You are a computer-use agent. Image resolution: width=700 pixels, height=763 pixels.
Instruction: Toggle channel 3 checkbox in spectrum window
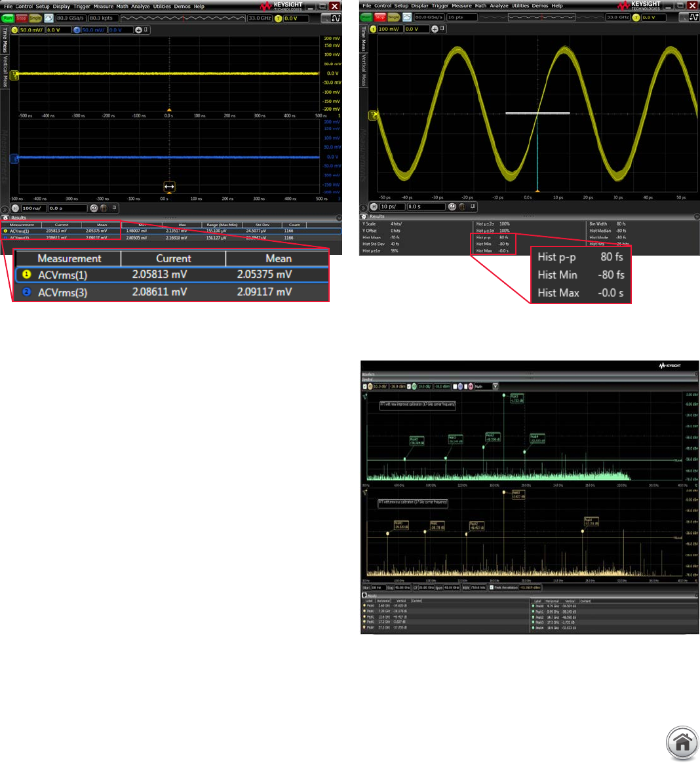(455, 386)
